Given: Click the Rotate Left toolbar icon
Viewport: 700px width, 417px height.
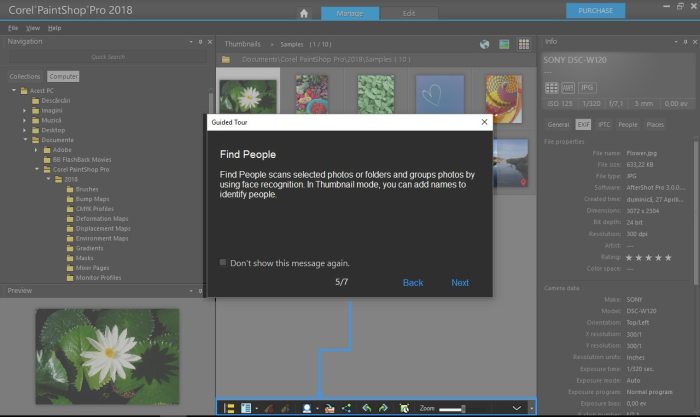Looking at the screenshot, I should click(367, 408).
